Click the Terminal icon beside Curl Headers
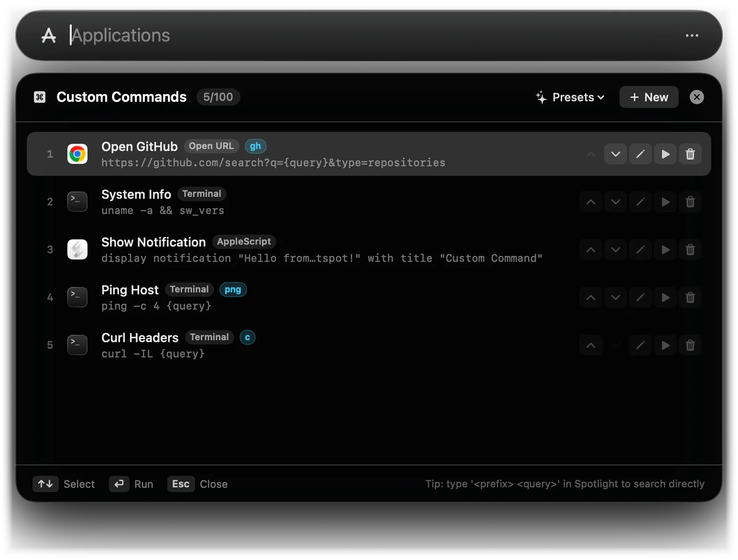This screenshot has height=560, width=738. (x=77, y=345)
